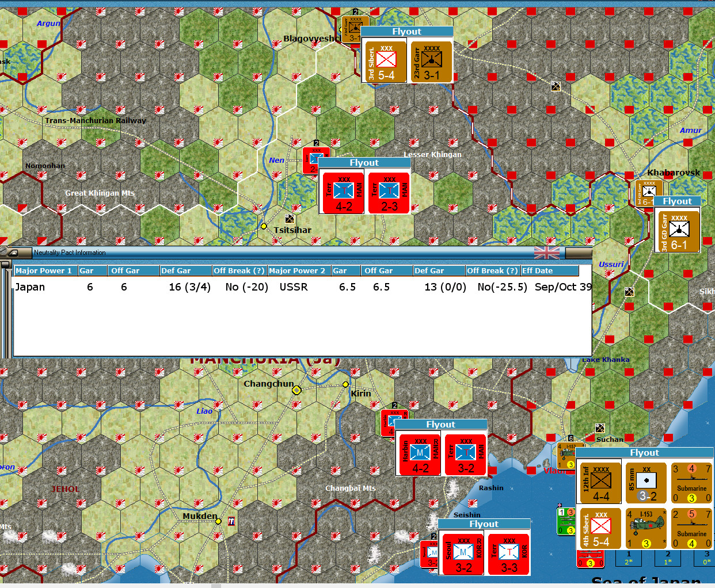
Task: Select the Japan cell in the pact row
Action: coord(30,287)
